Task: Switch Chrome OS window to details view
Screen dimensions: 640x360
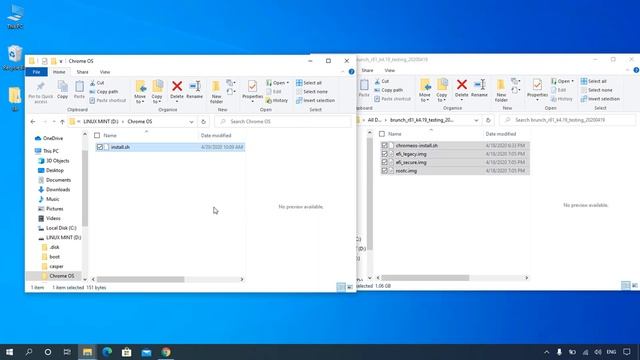Action: (x=341, y=287)
